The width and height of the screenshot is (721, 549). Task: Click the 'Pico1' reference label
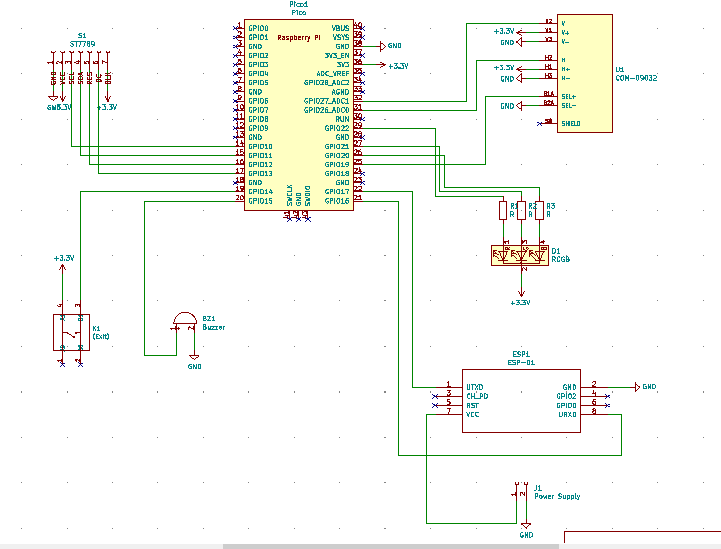298,4
